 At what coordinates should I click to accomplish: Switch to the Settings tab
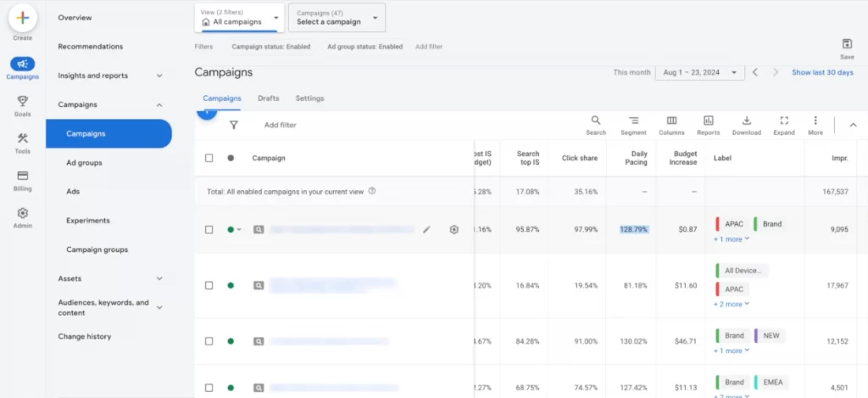tap(309, 98)
